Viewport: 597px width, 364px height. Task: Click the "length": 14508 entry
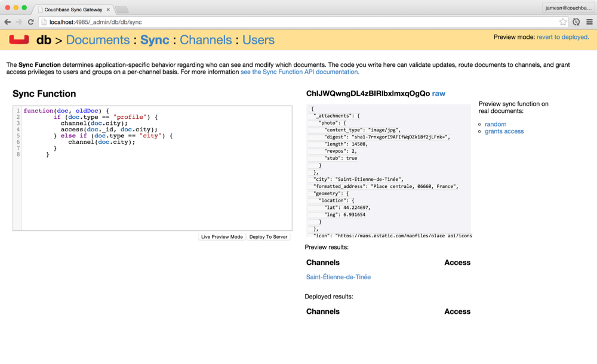click(346, 144)
